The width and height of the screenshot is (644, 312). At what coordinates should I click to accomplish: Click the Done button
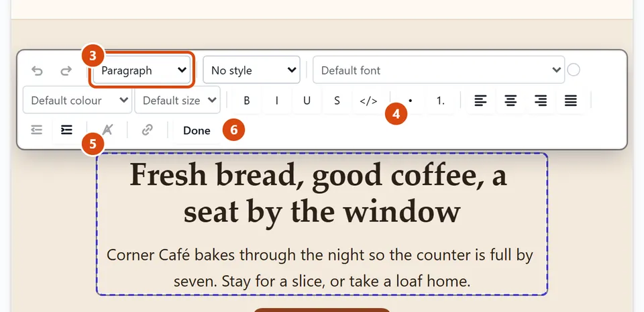coord(197,131)
